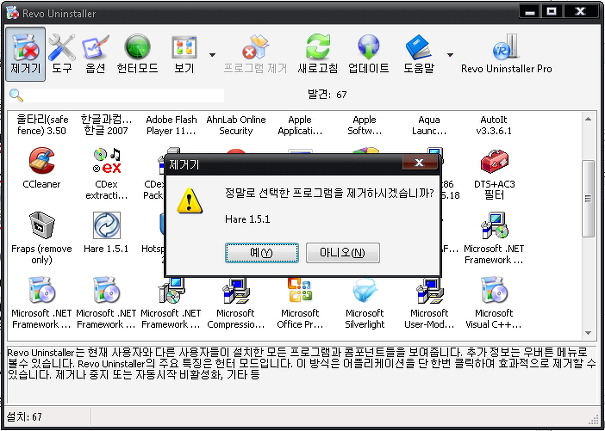Select the Aqua Launcher entry
The height and width of the screenshot is (431, 605).
pos(429,125)
